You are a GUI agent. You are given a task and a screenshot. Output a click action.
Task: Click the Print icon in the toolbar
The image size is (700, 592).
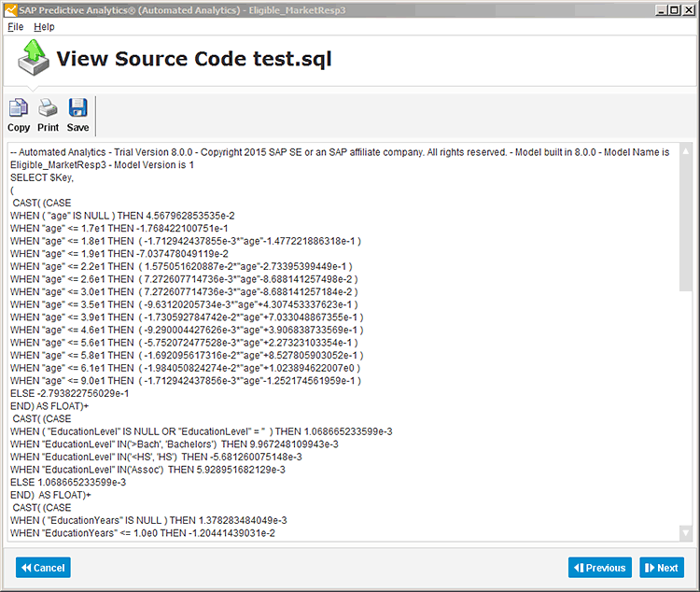coord(48,115)
